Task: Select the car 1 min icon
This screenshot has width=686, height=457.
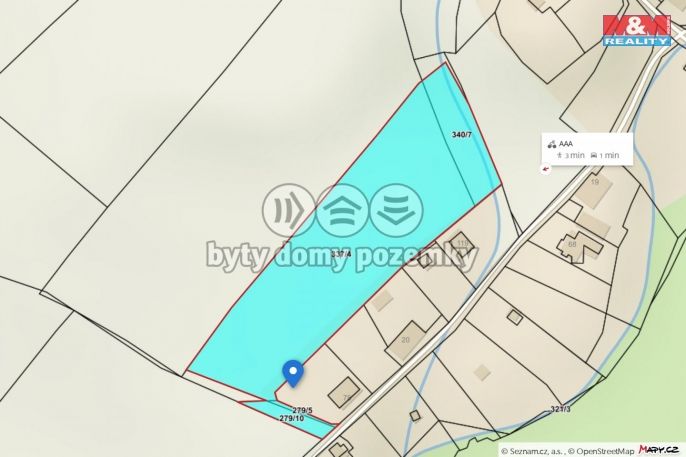Action: coord(594,155)
